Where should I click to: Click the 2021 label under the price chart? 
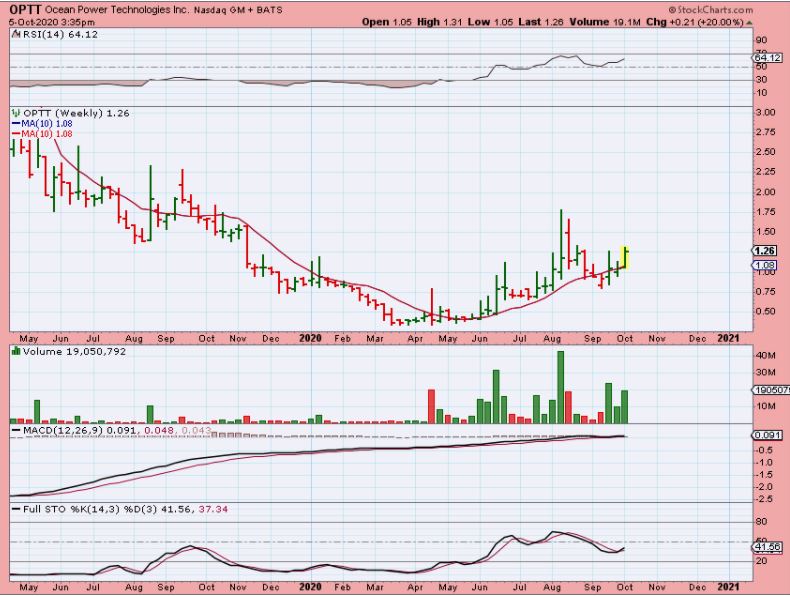728,339
